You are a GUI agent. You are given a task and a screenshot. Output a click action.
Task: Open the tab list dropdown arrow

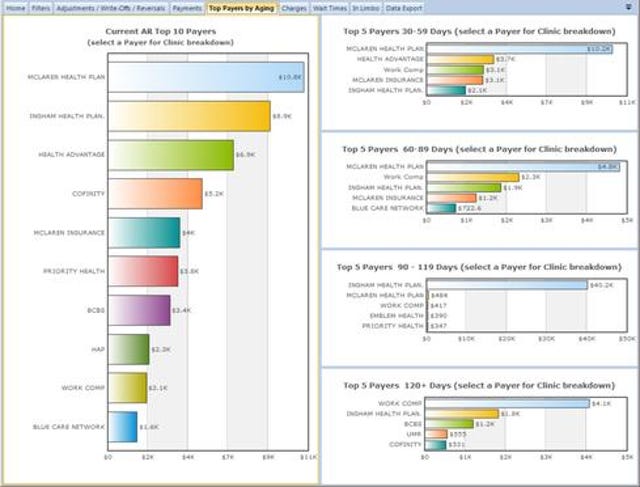632,7
